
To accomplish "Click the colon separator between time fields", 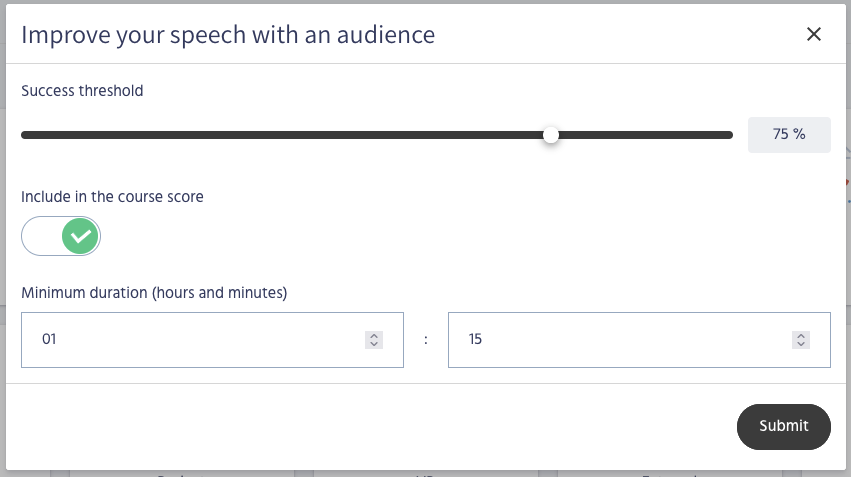I will pos(426,340).
